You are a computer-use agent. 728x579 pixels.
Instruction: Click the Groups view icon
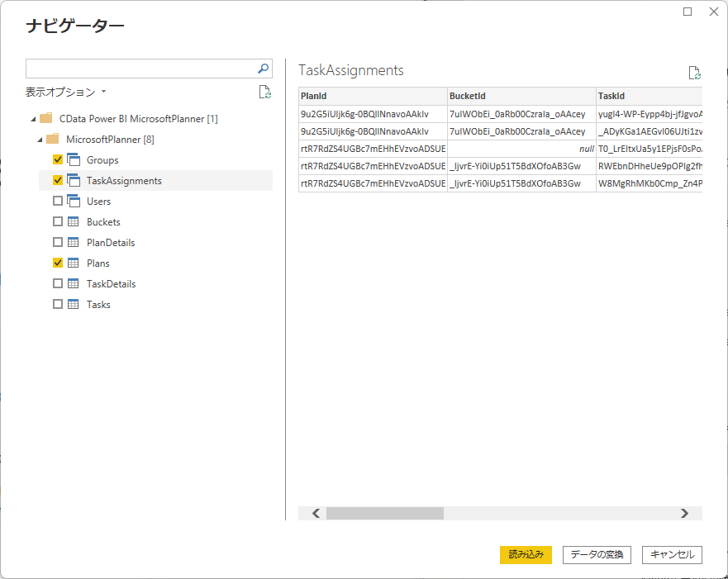point(74,159)
